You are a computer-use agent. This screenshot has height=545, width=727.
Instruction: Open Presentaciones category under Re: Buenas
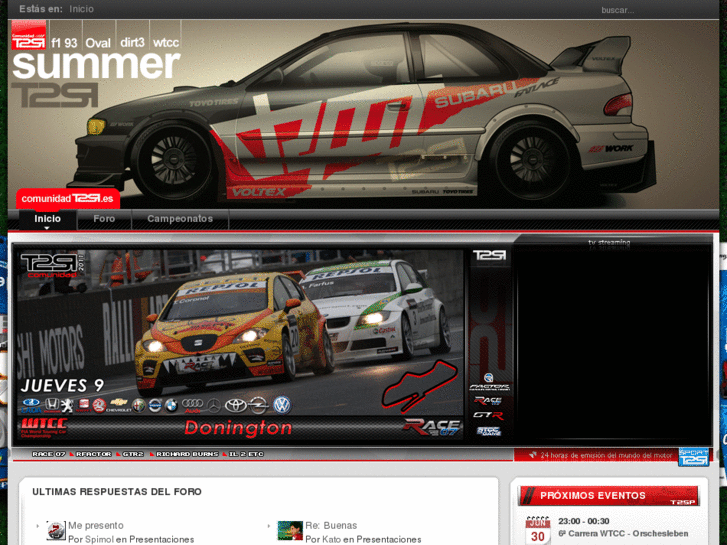[389, 539]
